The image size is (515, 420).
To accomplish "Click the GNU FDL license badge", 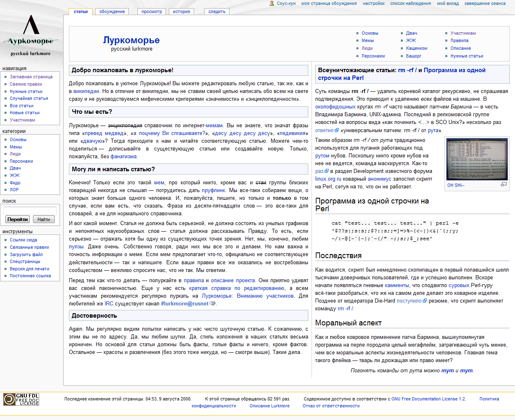I will click(x=21, y=399).
